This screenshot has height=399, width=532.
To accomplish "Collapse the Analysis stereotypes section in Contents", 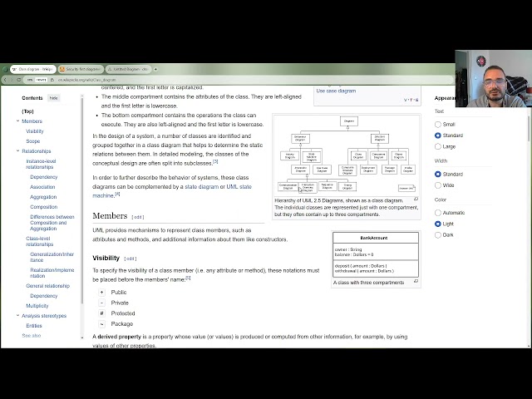I will [x=18, y=315].
